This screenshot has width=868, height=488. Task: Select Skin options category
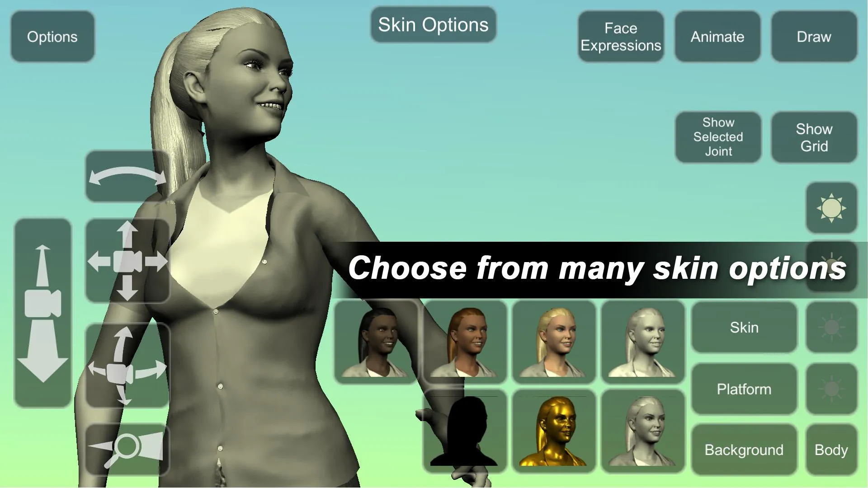(x=743, y=327)
